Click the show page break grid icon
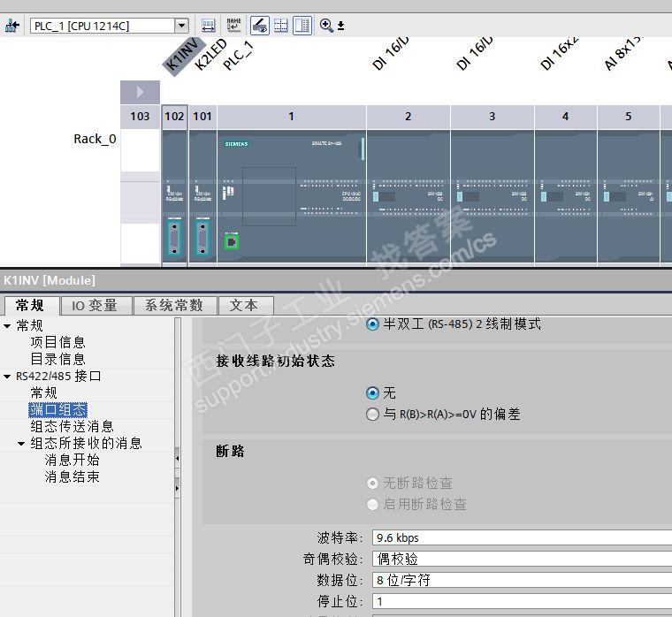The image size is (672, 617). 280,26
